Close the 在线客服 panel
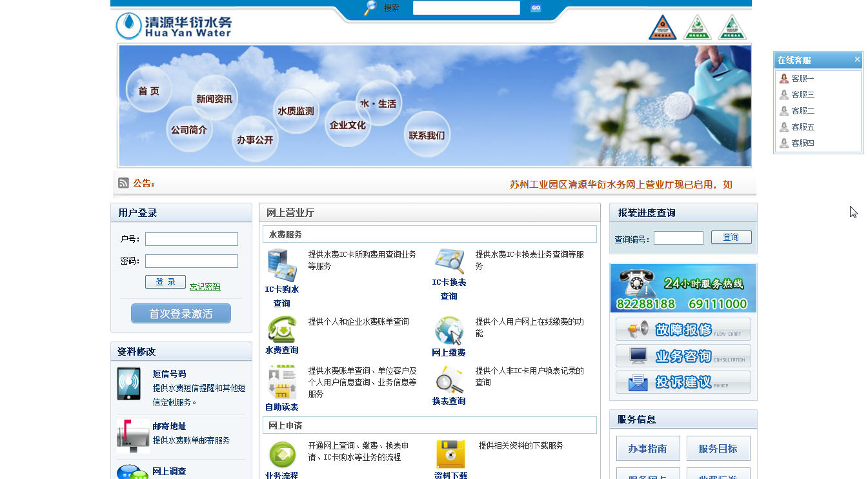The height and width of the screenshot is (479, 868). point(857,59)
